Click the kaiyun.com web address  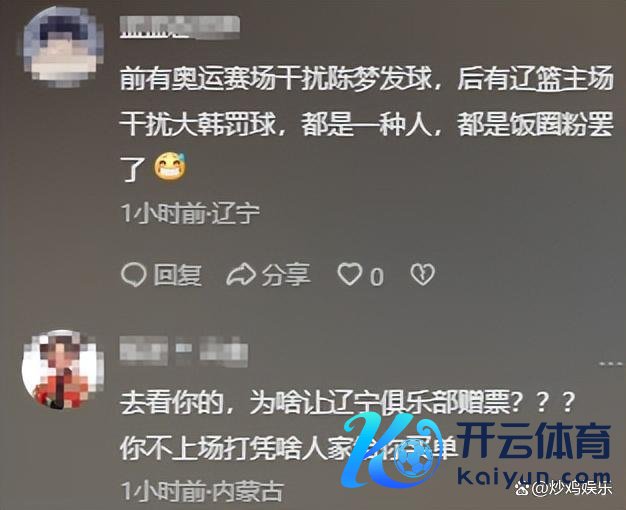pyautogui.click(x=534, y=476)
